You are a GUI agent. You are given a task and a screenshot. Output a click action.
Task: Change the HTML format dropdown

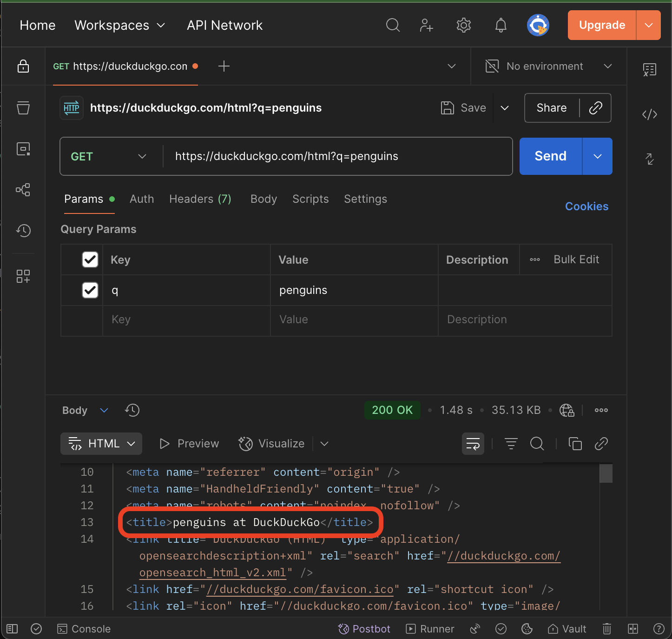101,444
